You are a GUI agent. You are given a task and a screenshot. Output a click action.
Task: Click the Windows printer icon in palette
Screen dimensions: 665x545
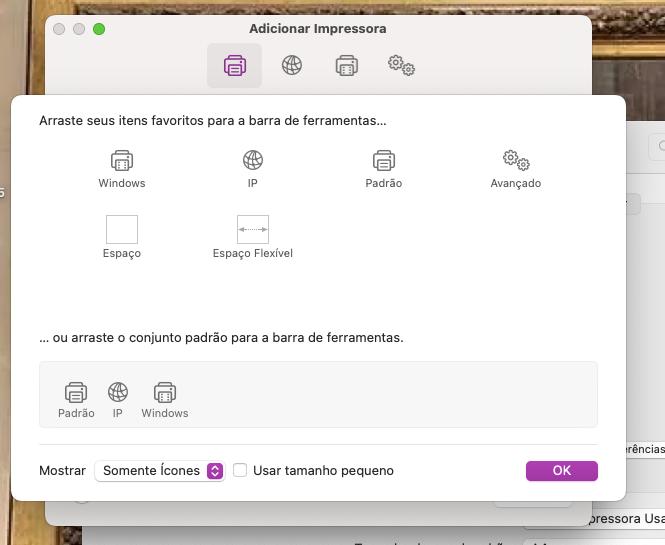pyautogui.click(x=122, y=160)
